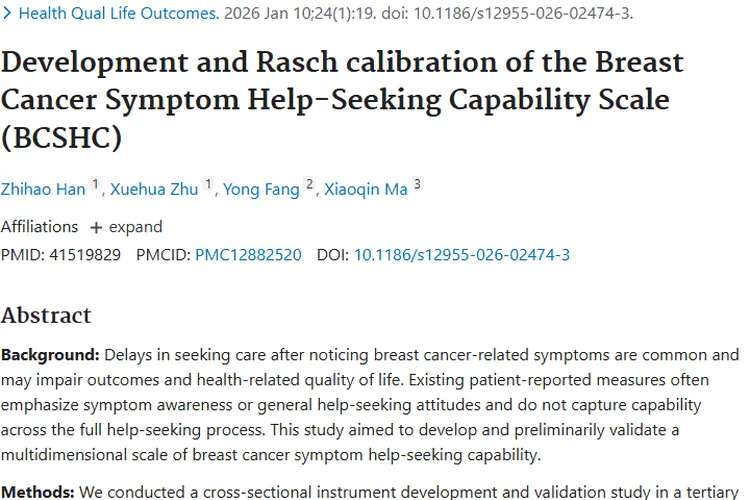Click the bold Methods label
Image resolution: width=750 pixels, height=500 pixels.
pyautogui.click(x=37, y=491)
